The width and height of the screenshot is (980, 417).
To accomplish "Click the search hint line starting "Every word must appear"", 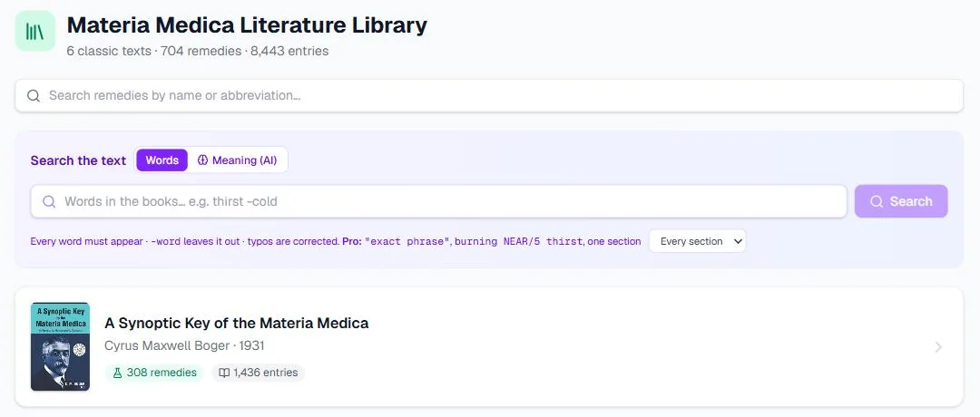I will (x=336, y=241).
